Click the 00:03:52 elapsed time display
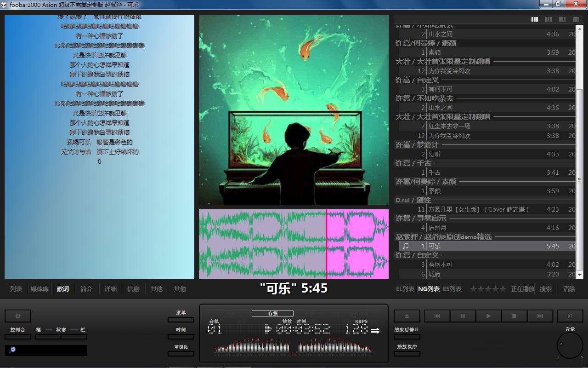Viewport: 588px width, 368px height. point(303,329)
